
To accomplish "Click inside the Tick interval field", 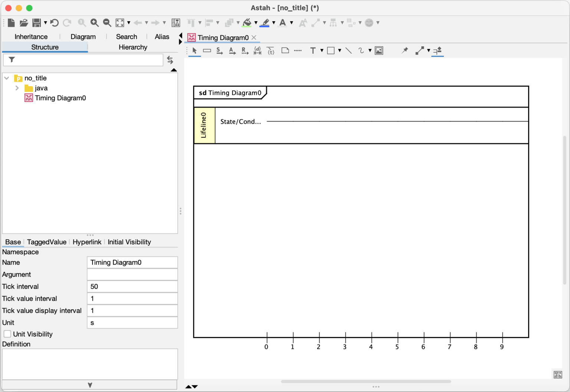I will [x=132, y=286].
